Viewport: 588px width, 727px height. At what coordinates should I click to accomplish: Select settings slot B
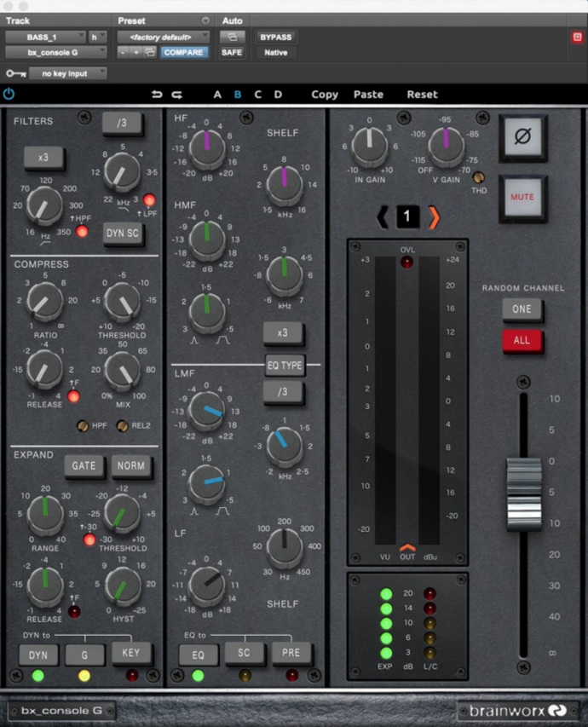238,95
